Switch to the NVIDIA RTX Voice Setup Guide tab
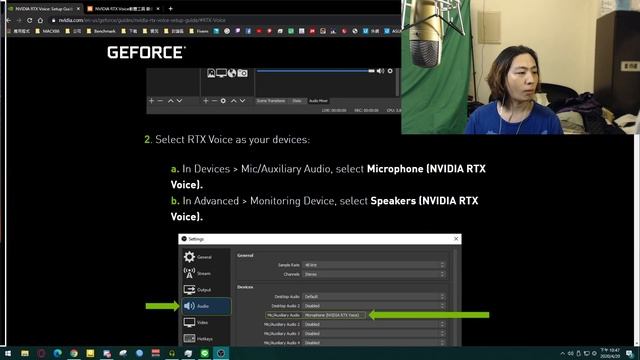This screenshot has height=360, width=640. pos(43,9)
